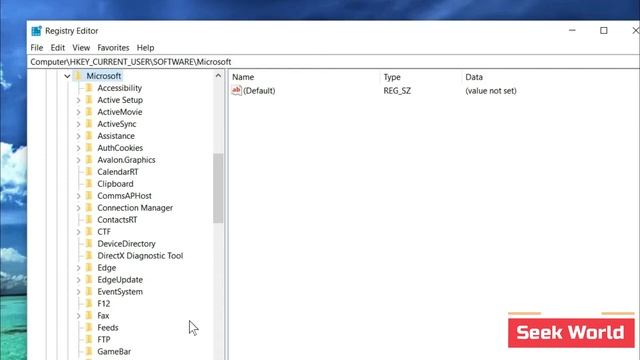Click the DirectX Diagnostic Tool folder icon
Screen dimensions: 640x360
89,256
